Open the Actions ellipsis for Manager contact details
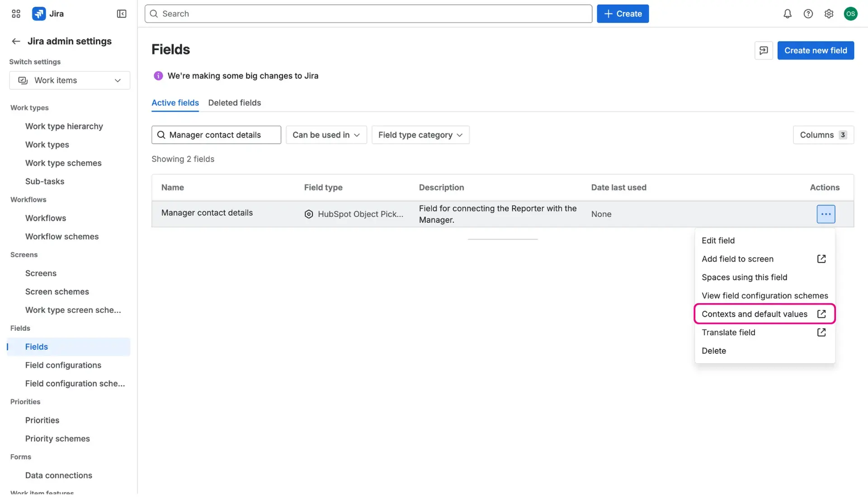This screenshot has width=868, height=498. [x=826, y=214]
